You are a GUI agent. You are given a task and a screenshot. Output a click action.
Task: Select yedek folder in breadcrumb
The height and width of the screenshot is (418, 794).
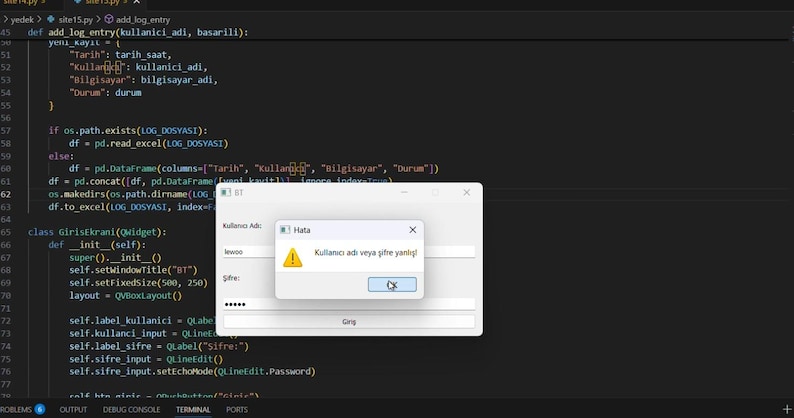22,20
